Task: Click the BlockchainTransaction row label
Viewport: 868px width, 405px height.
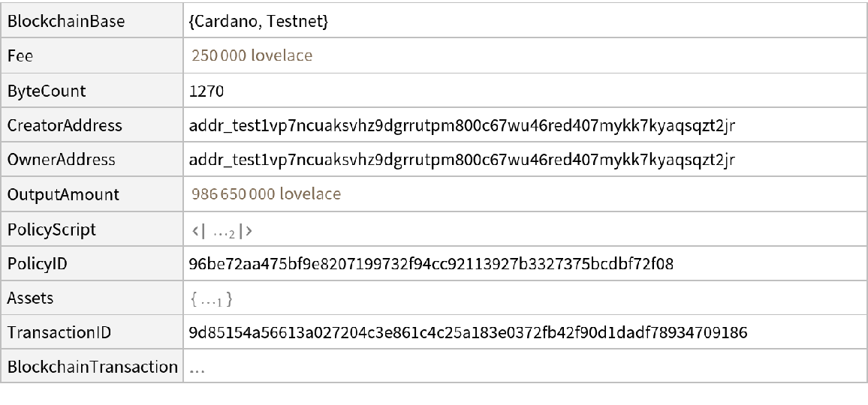Action: pos(92,367)
